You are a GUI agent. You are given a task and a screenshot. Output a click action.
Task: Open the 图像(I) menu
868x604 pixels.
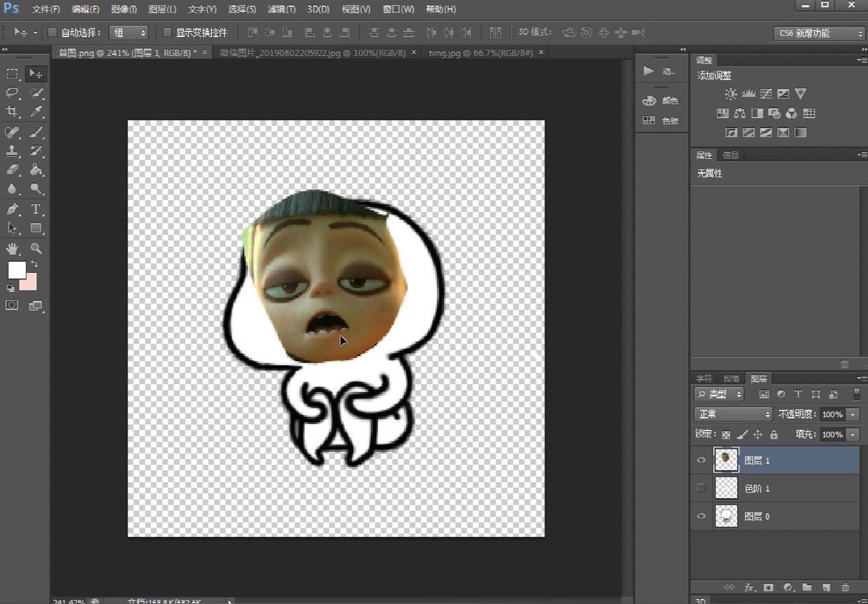(x=124, y=9)
